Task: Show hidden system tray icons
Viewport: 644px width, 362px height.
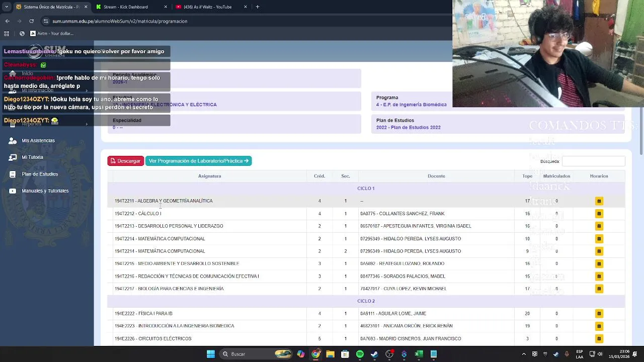Action: [x=524, y=354]
